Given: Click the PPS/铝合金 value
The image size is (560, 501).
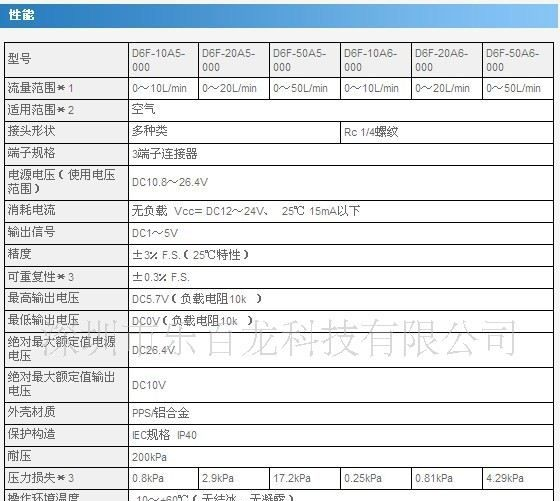Looking at the screenshot, I should click(160, 413).
